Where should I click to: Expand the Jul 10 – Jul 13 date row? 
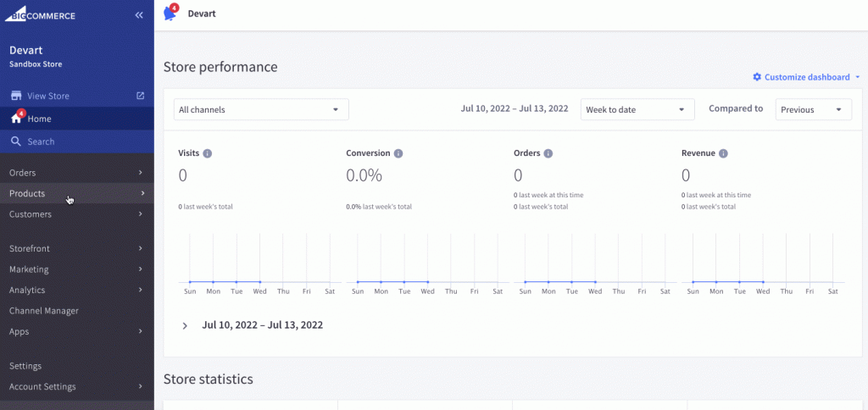point(186,325)
